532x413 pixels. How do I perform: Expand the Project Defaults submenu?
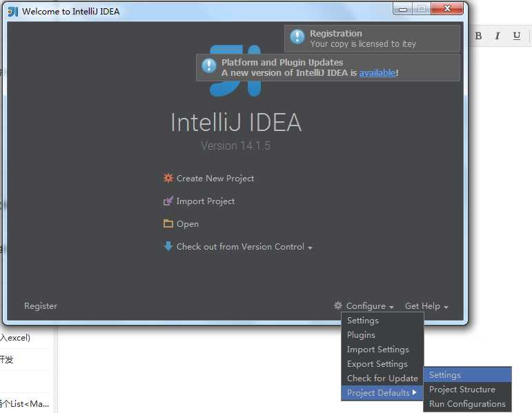382,392
